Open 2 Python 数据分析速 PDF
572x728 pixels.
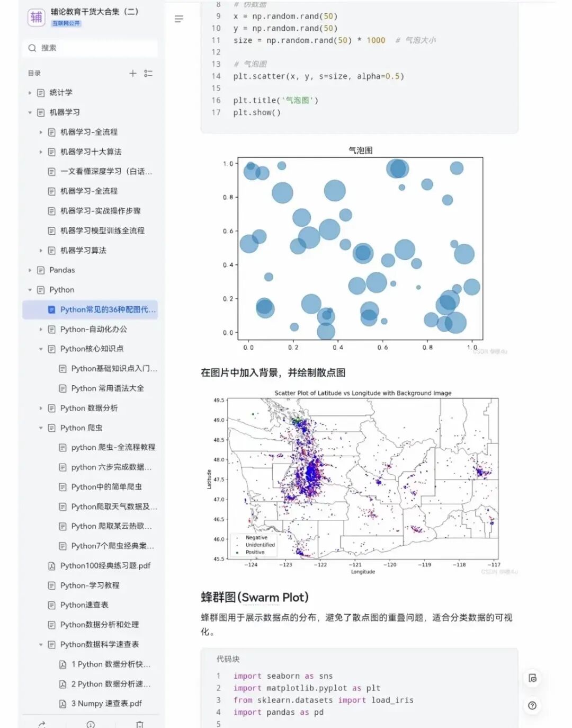[111, 684]
